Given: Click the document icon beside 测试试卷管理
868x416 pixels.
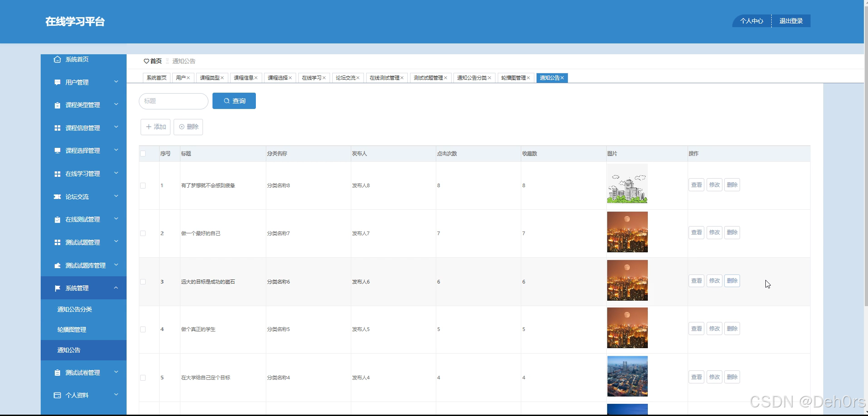Looking at the screenshot, I should click(x=57, y=373).
